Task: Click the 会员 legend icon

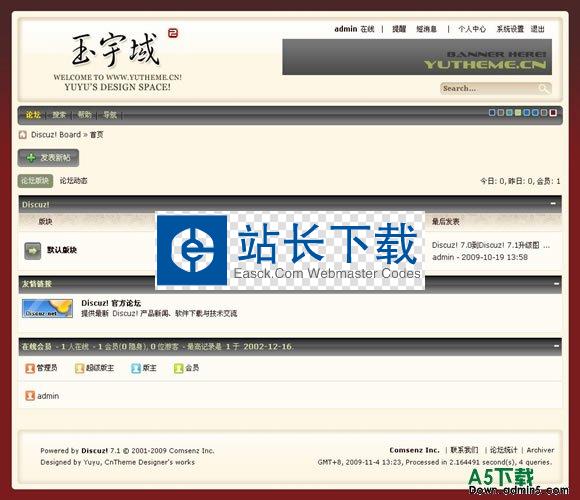Action: (x=178, y=368)
